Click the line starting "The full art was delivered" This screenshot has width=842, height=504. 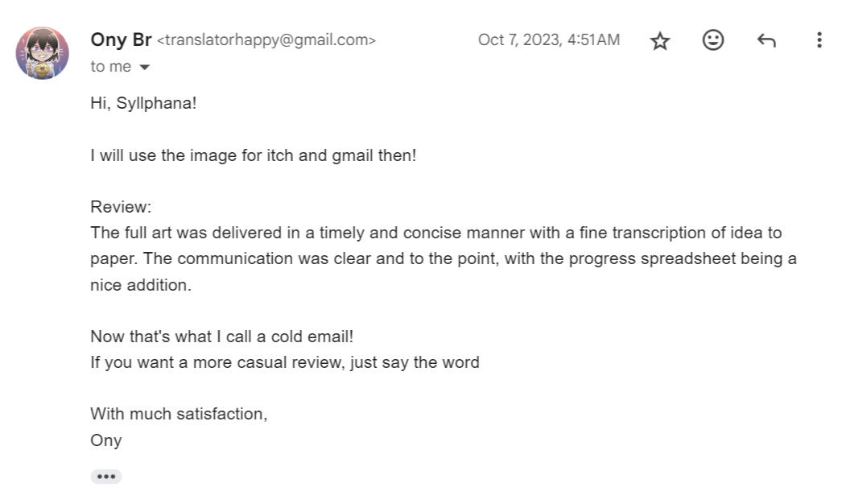pos(435,233)
